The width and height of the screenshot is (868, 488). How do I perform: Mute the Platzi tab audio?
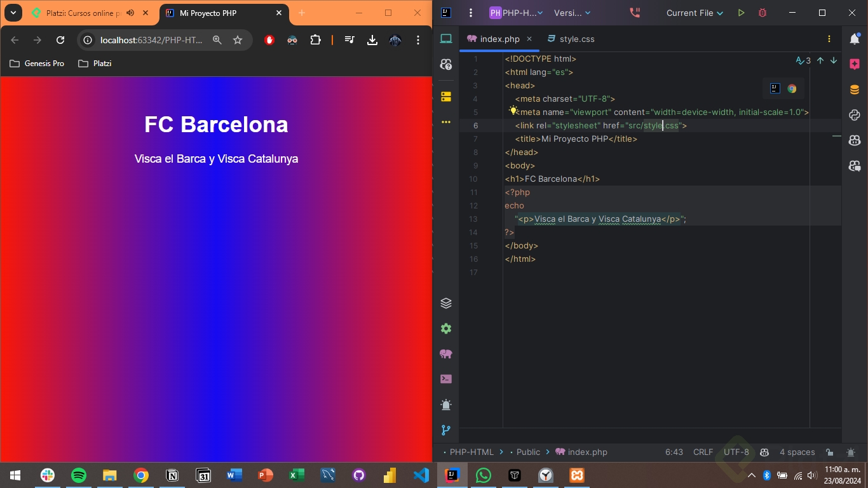point(130,13)
